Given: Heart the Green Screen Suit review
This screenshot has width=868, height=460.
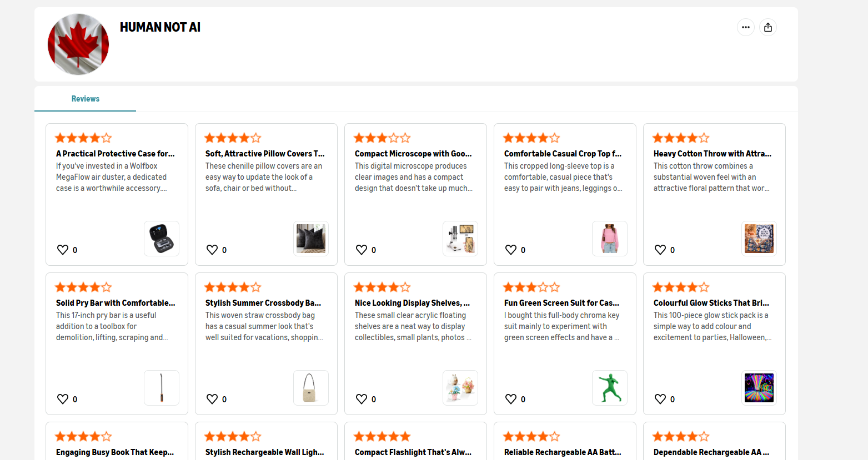Looking at the screenshot, I should click(511, 399).
